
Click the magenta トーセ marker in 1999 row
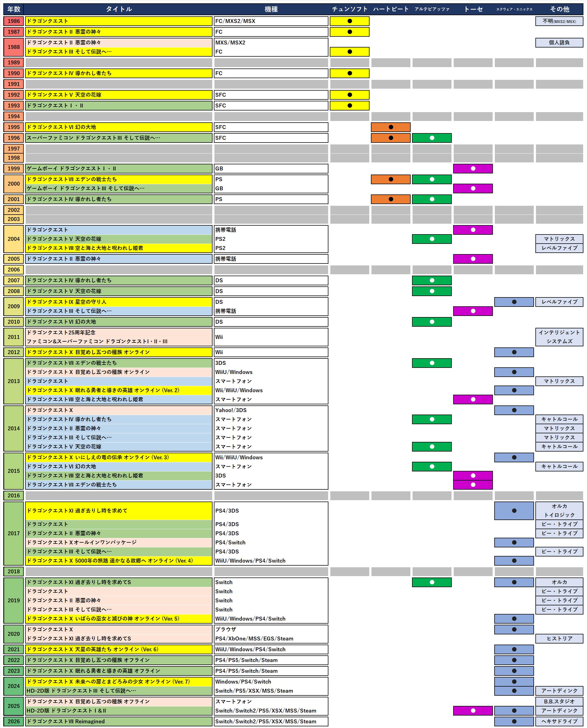tap(473, 168)
